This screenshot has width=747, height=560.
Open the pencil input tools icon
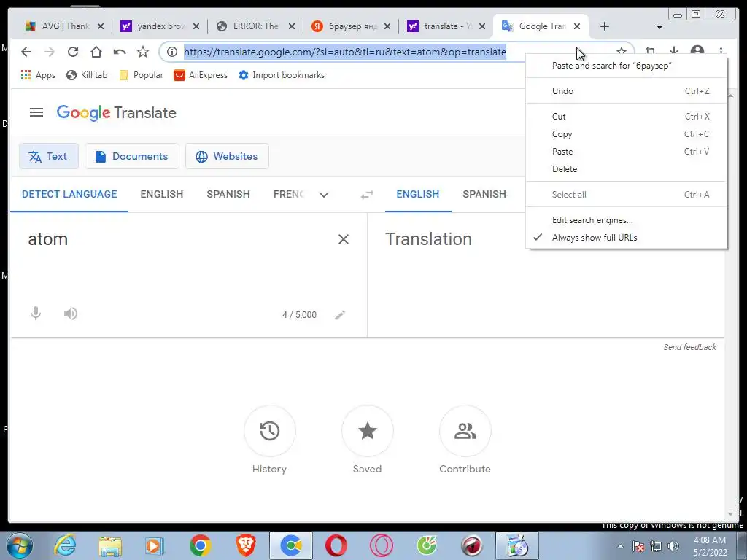click(340, 315)
